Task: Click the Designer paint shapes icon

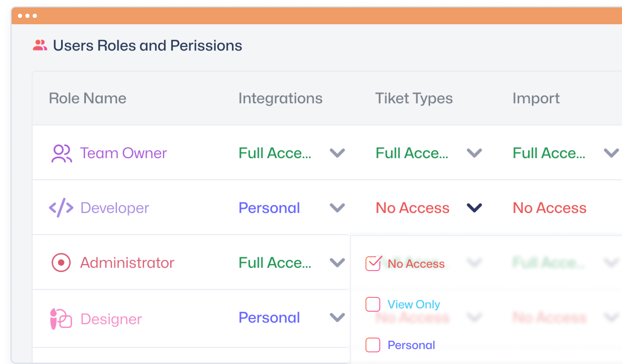Action: coord(61,319)
